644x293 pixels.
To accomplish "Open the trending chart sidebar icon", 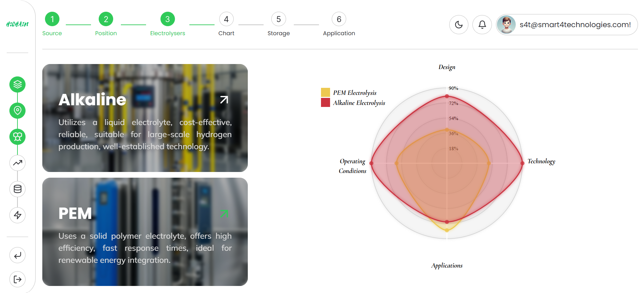I will click(x=17, y=163).
